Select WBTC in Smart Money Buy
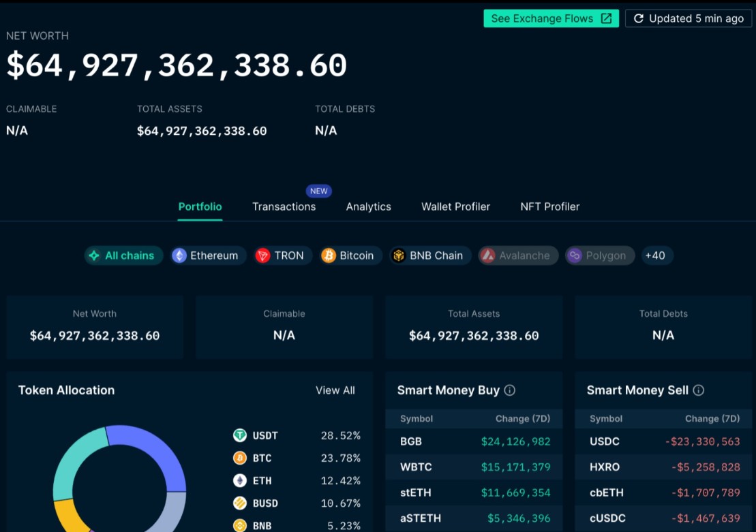The image size is (756, 532). pos(474,467)
